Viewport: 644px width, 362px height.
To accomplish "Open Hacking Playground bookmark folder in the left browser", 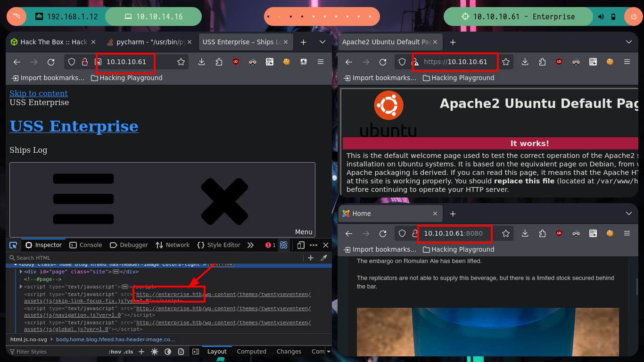I will point(127,78).
